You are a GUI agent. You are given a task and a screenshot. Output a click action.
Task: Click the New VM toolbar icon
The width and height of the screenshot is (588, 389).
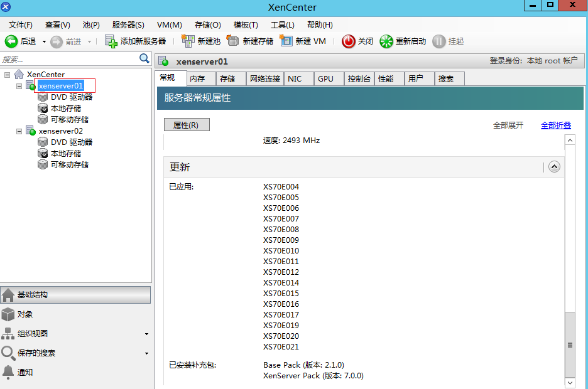point(286,41)
